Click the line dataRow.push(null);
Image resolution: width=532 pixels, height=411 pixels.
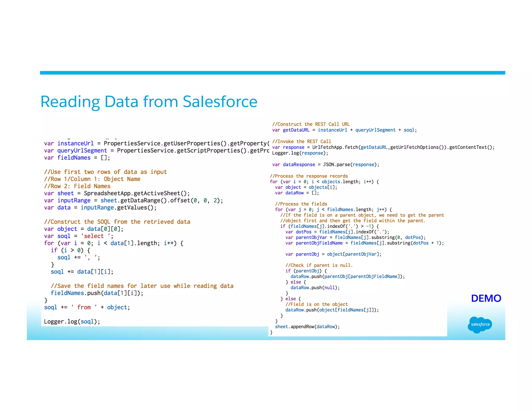(x=315, y=288)
